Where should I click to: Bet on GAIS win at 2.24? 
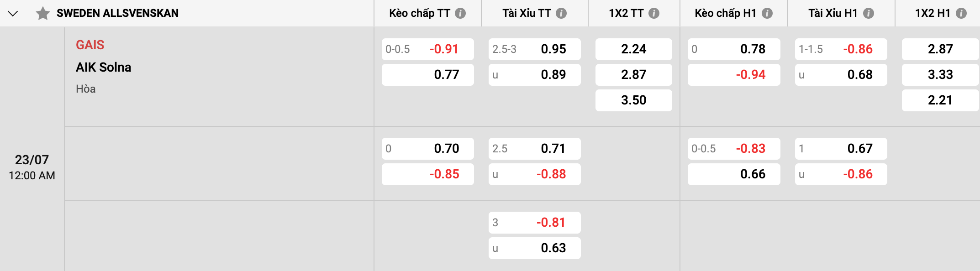[633, 49]
